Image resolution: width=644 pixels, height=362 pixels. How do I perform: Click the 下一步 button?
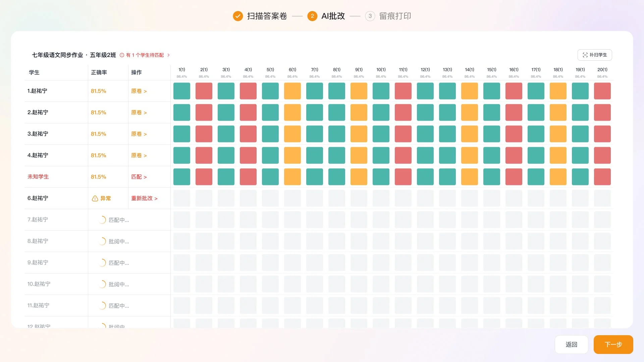pyautogui.click(x=613, y=345)
